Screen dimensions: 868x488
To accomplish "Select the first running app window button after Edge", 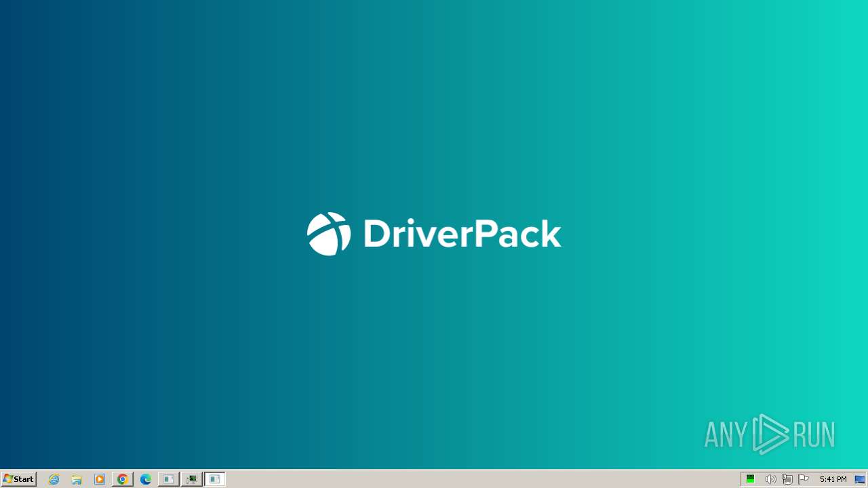I will tap(168, 479).
